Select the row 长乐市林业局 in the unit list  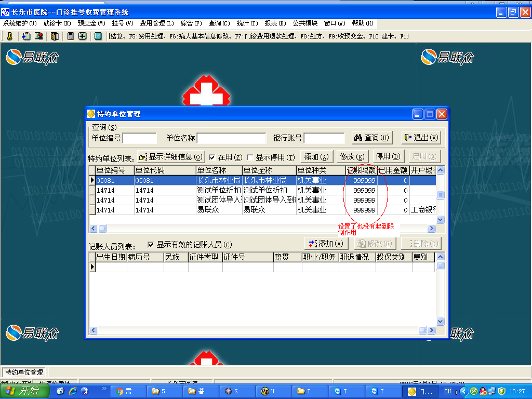coord(262,180)
